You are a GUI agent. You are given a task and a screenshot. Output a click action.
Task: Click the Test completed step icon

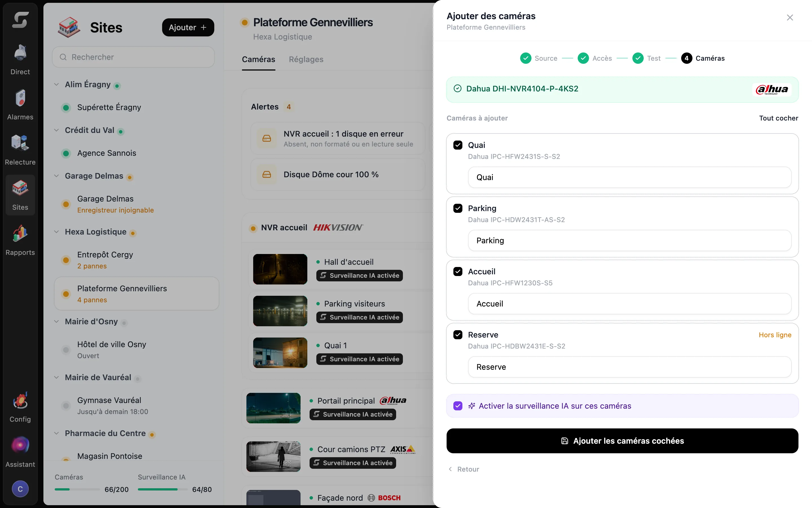click(x=637, y=58)
